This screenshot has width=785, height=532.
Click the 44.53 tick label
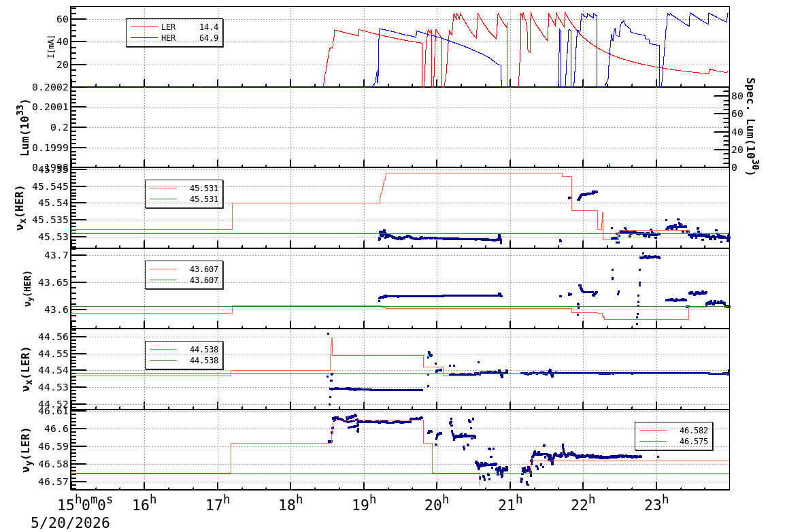coord(54,387)
